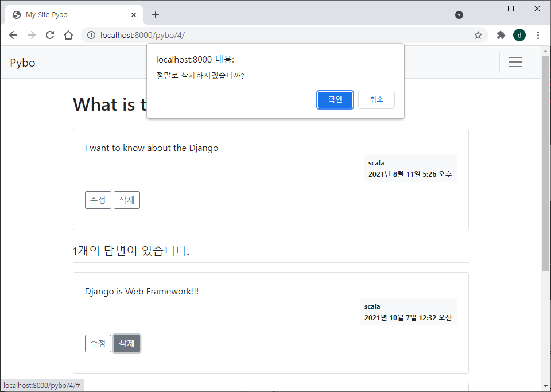Select the text 'I want to know about the Django'
This screenshot has height=392, width=551.
click(152, 148)
